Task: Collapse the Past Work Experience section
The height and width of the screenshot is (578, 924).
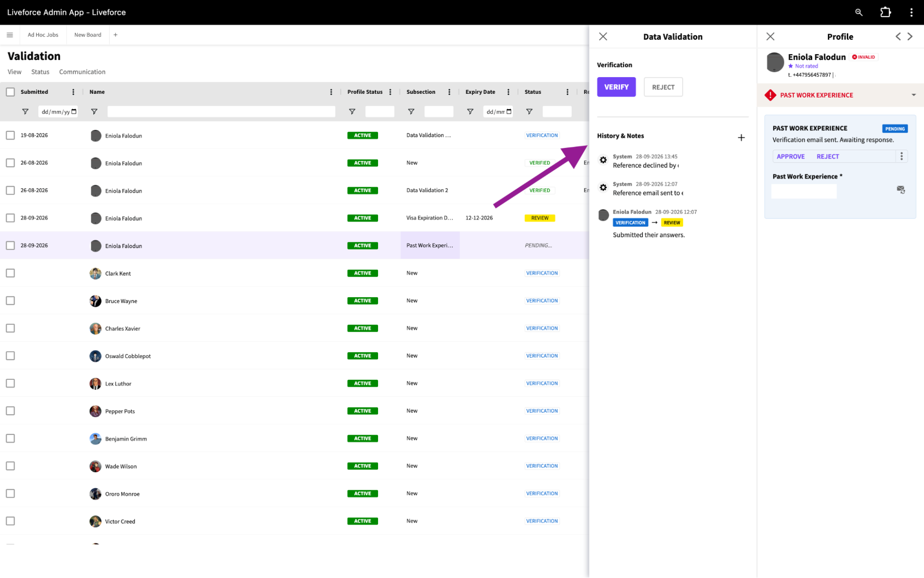Action: coord(913,95)
